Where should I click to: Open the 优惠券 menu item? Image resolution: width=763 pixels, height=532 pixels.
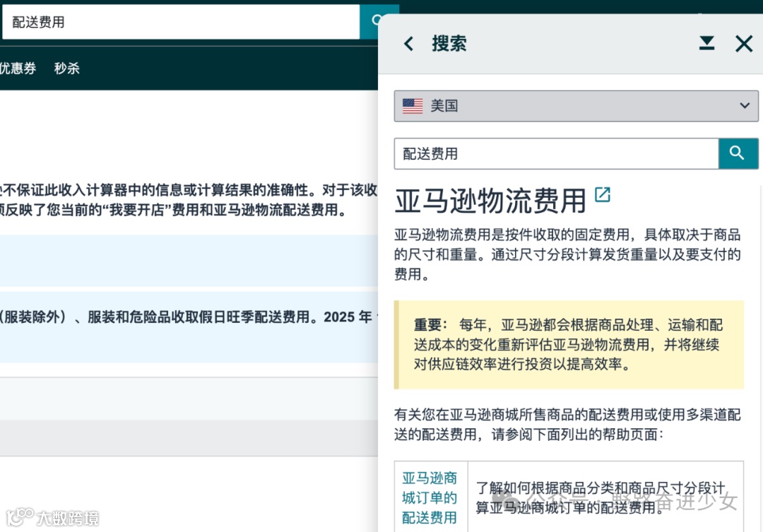click(x=18, y=68)
